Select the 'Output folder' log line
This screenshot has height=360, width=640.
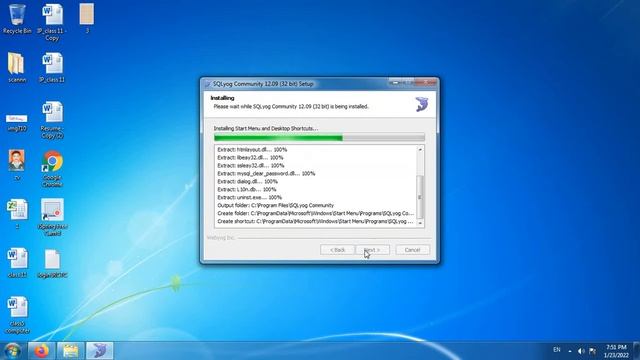click(x=275, y=205)
